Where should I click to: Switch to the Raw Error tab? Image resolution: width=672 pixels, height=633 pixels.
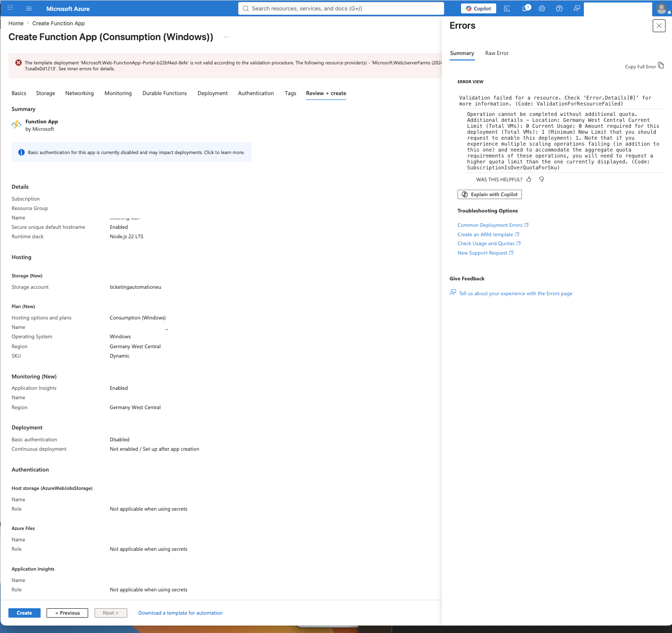pos(497,53)
